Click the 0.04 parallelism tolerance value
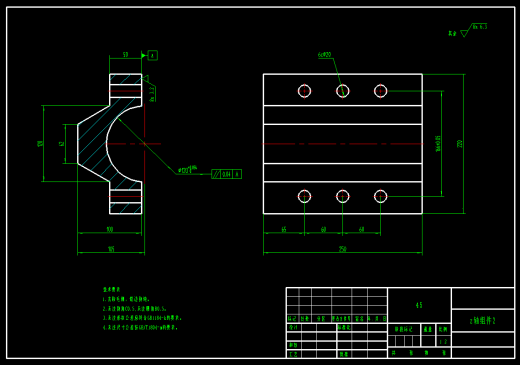This screenshot has height=365, width=520. click(226, 174)
